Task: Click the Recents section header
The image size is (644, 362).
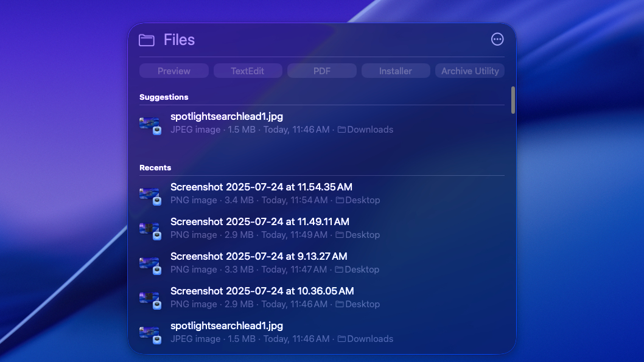Action: [155, 167]
